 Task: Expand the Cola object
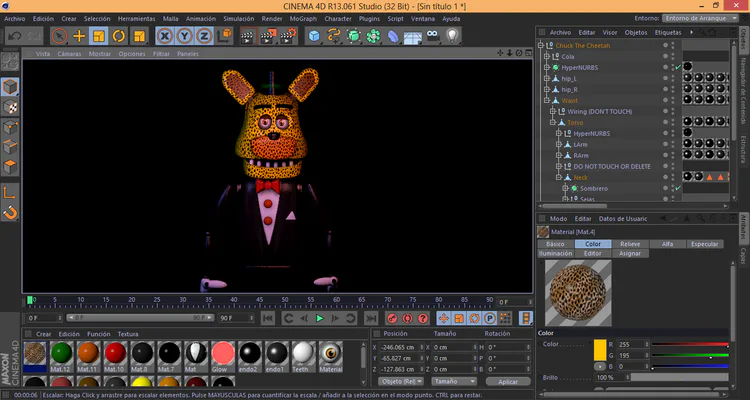(x=547, y=56)
